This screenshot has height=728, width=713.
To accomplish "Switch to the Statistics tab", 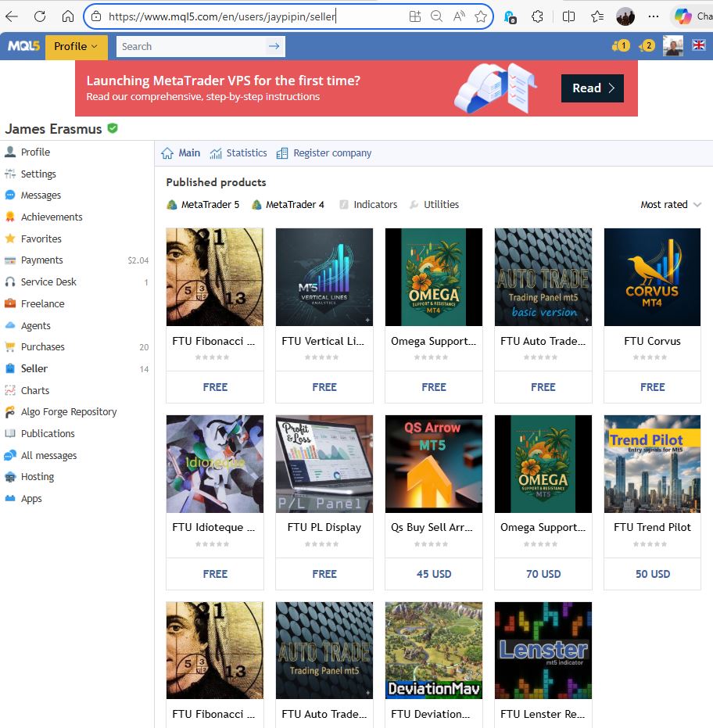I will (x=238, y=152).
